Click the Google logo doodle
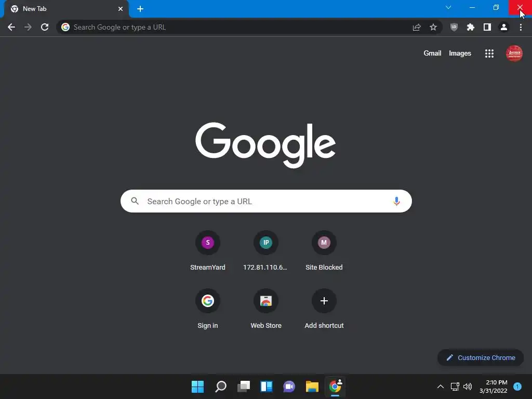Screen dimensions: 532x399 pos(265,145)
